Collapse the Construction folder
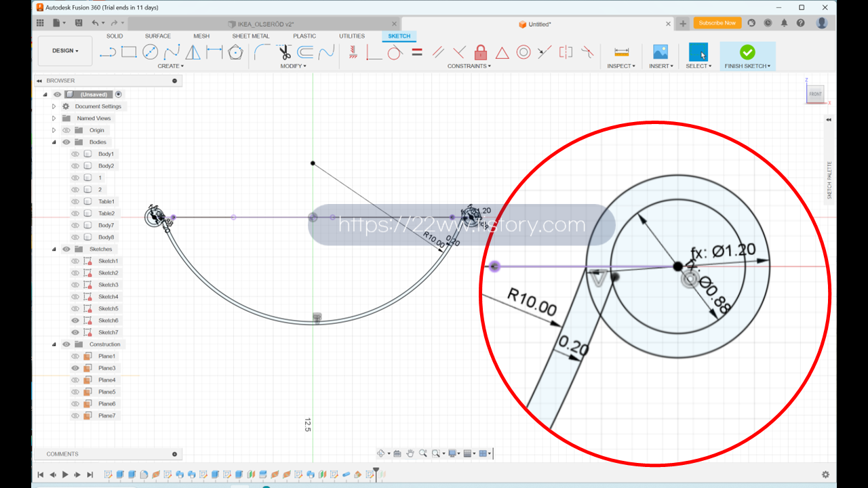 pos(54,344)
